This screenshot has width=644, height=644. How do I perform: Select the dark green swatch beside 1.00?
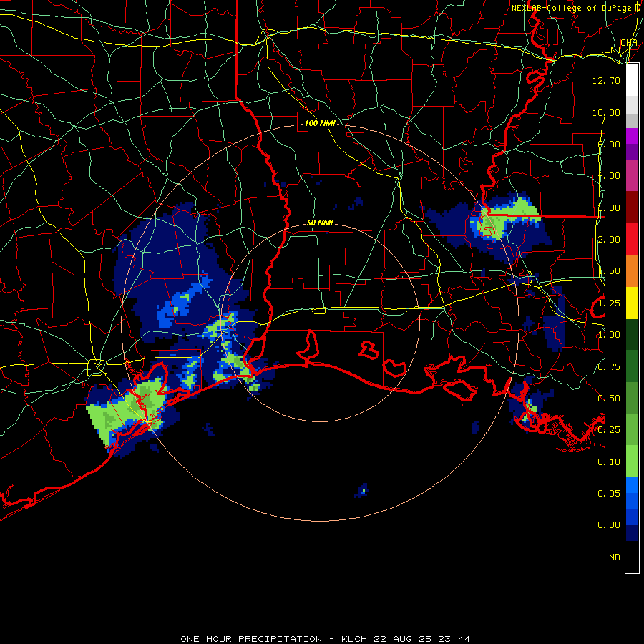[x=632, y=334]
